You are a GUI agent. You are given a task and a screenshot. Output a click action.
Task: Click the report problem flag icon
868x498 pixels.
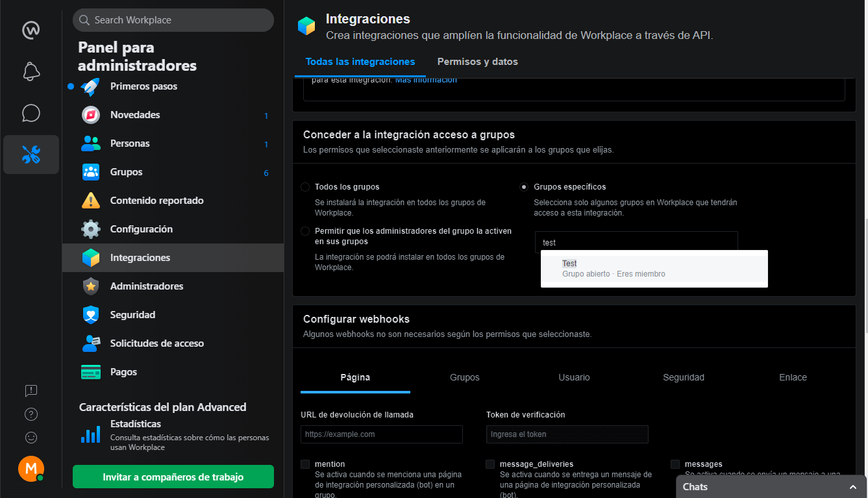pyautogui.click(x=31, y=390)
